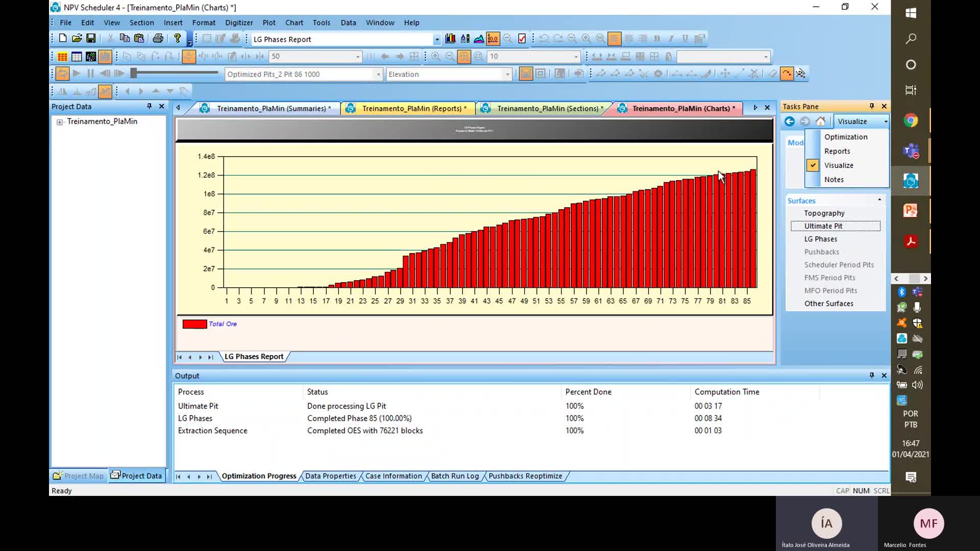The image size is (980, 551).
Task: Select Topography in Surfaces list
Action: (824, 213)
